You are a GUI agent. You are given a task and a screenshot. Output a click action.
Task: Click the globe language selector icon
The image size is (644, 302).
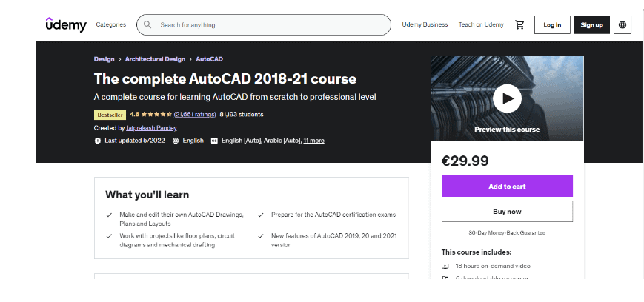pyautogui.click(x=623, y=25)
